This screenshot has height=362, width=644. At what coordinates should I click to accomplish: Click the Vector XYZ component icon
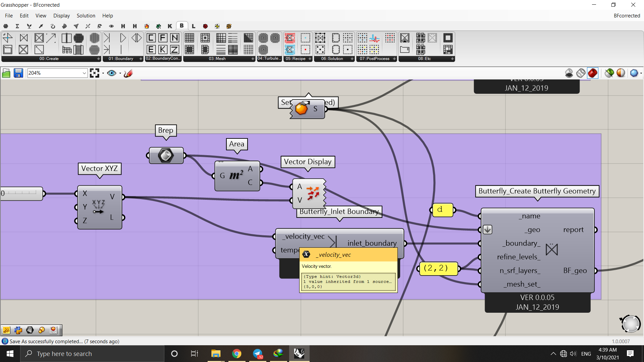point(99,207)
